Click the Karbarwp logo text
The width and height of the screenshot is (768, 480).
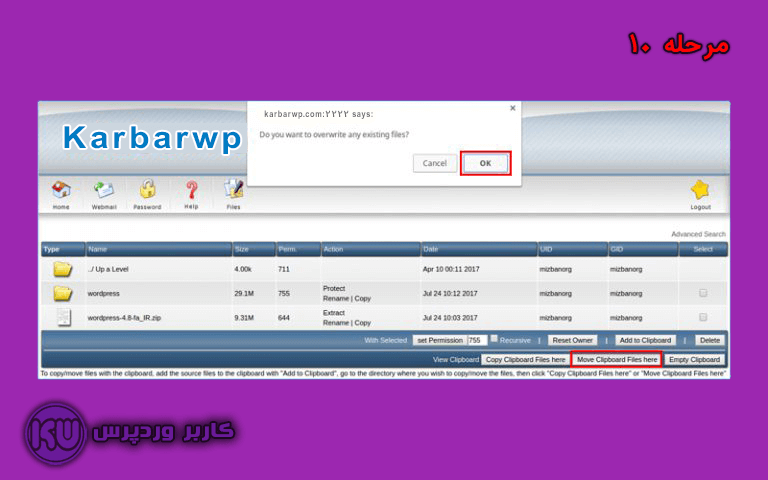(152, 138)
